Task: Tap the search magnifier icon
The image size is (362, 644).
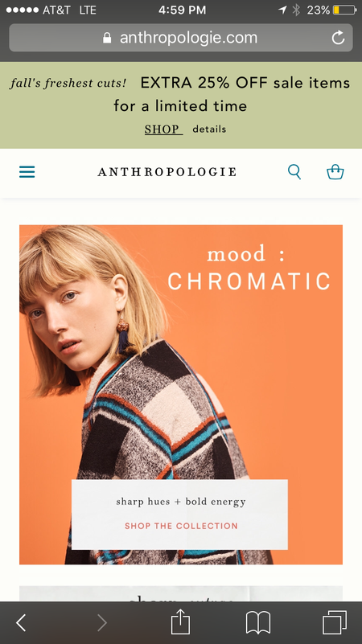Action: (x=294, y=172)
